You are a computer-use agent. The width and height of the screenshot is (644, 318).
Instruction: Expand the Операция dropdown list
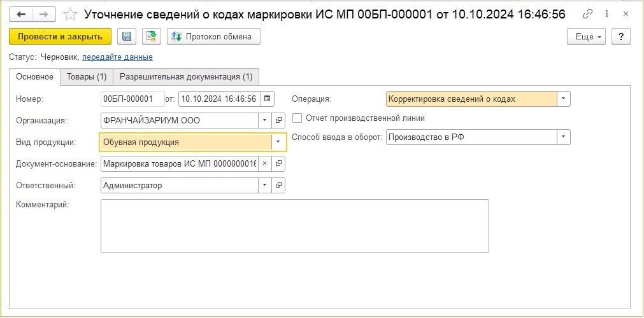(x=563, y=99)
